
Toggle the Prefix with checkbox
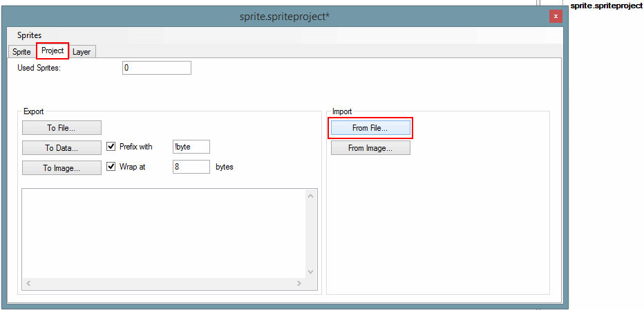point(111,147)
